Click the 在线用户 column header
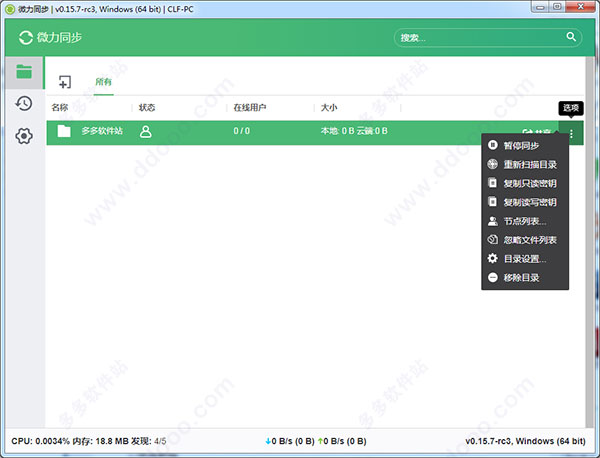 click(x=250, y=108)
